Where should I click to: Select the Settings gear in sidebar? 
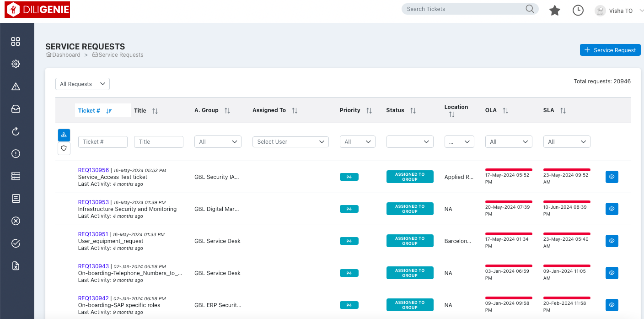tap(16, 64)
